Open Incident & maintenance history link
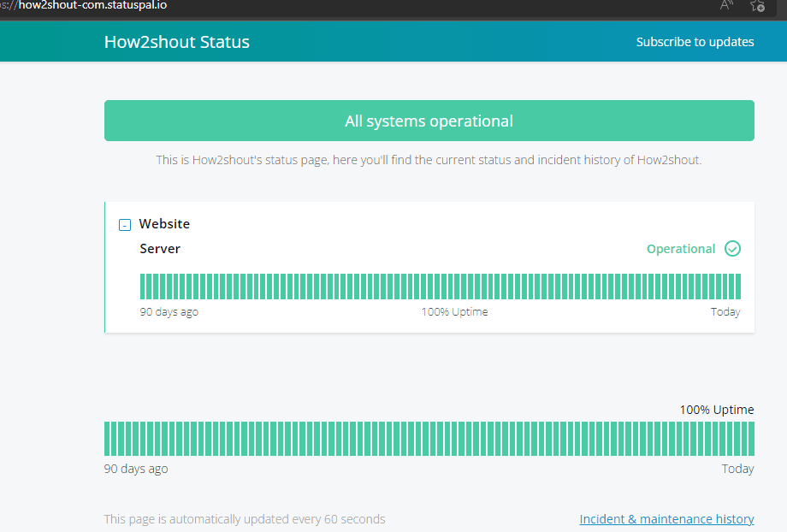Image resolution: width=787 pixels, height=532 pixels. coord(666,519)
